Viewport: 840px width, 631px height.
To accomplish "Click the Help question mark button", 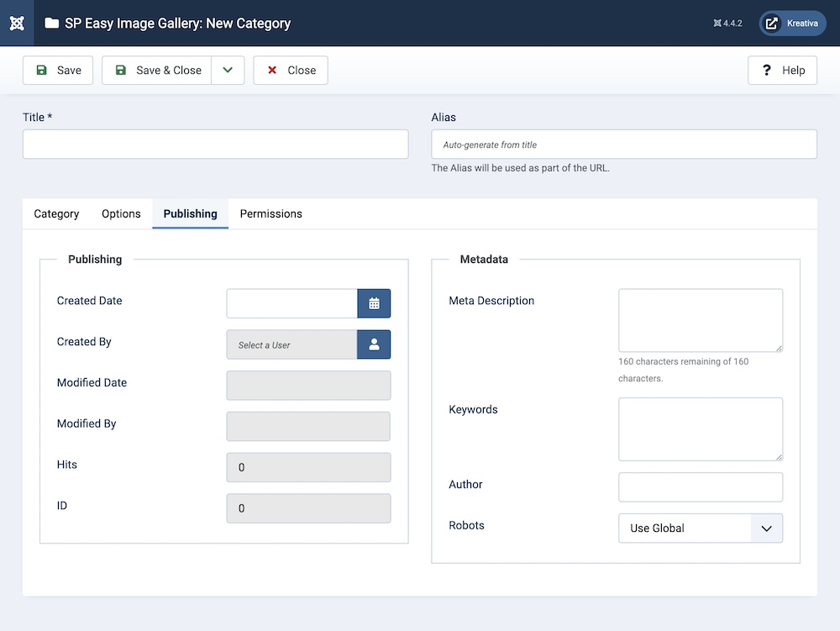I will click(782, 71).
